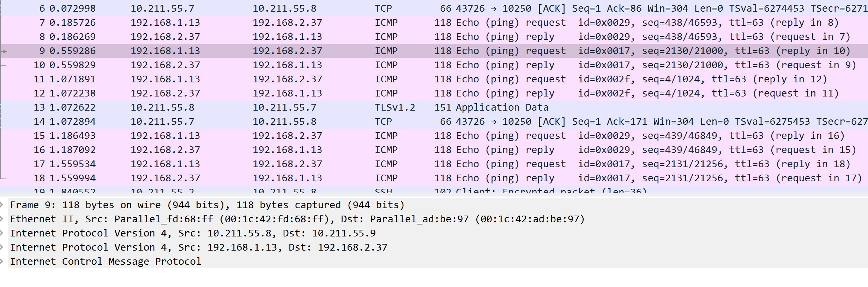Select packet 15 seq=439 echo request

(434, 136)
